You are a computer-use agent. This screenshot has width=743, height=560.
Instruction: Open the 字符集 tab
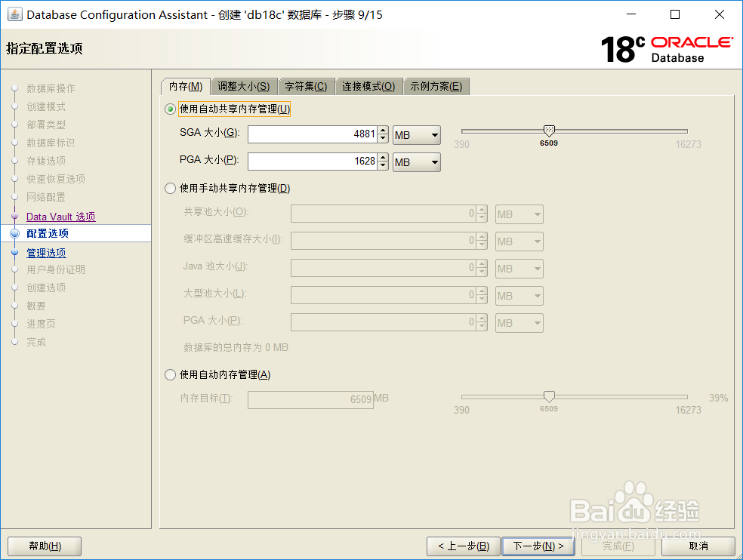tap(306, 85)
